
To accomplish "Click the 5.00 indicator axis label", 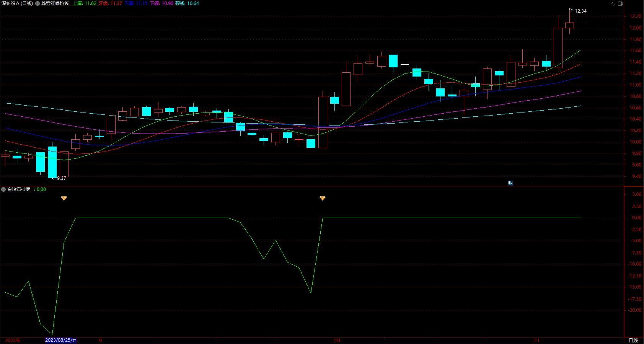I will tap(637, 194).
